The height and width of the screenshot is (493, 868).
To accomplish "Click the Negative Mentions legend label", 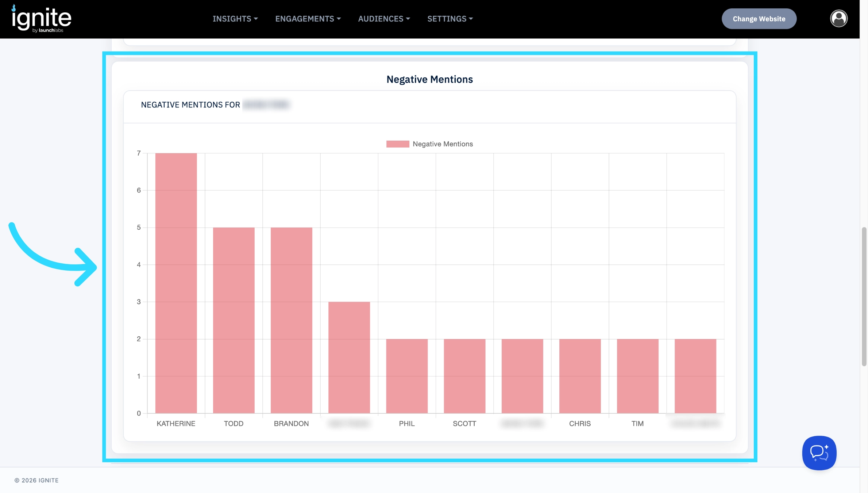I will coord(443,144).
